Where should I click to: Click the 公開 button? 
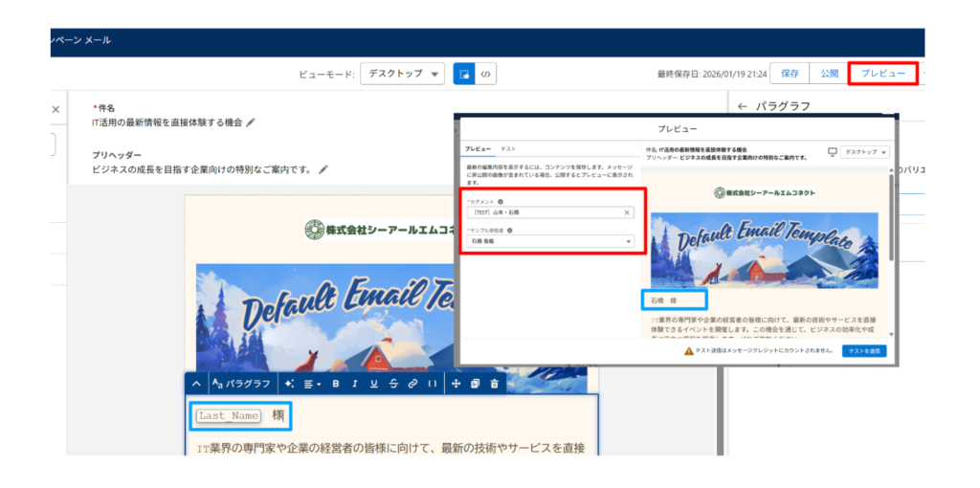pyautogui.click(x=830, y=73)
